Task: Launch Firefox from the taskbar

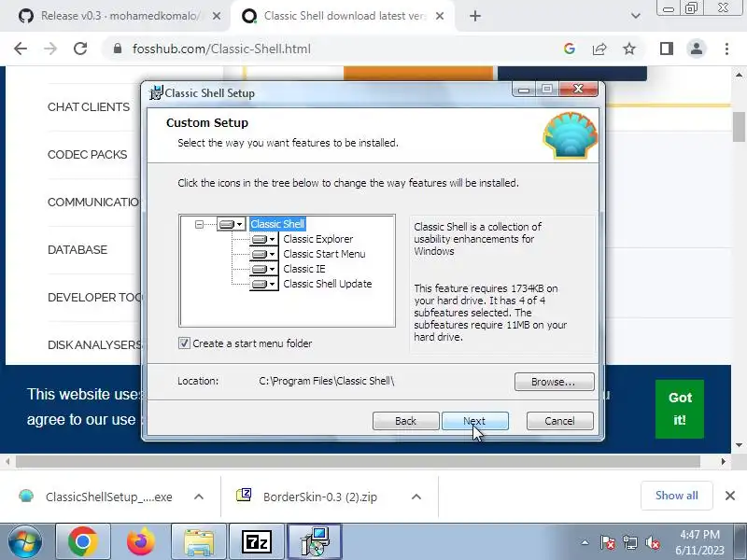Action: (141, 542)
